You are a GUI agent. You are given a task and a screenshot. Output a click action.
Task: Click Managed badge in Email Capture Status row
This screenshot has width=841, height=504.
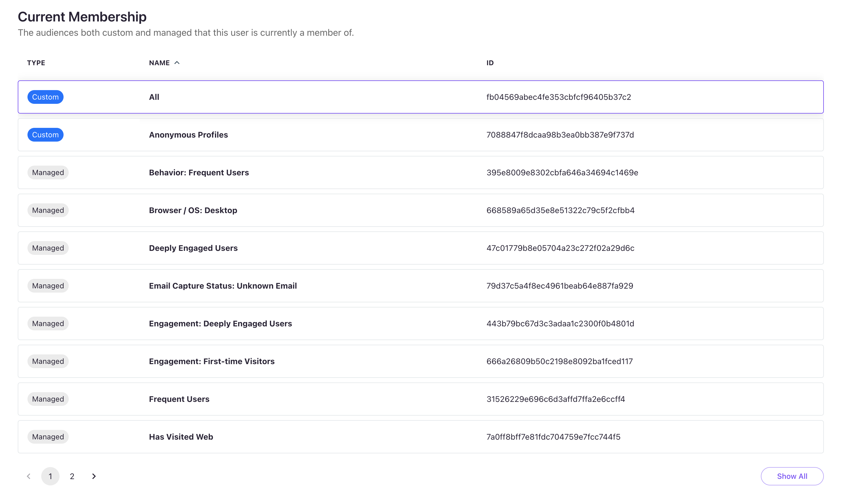[48, 286]
